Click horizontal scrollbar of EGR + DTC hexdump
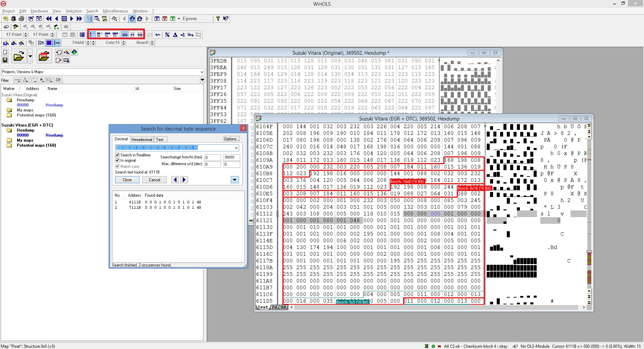Viewport: 644px width, 349px height. point(437,307)
